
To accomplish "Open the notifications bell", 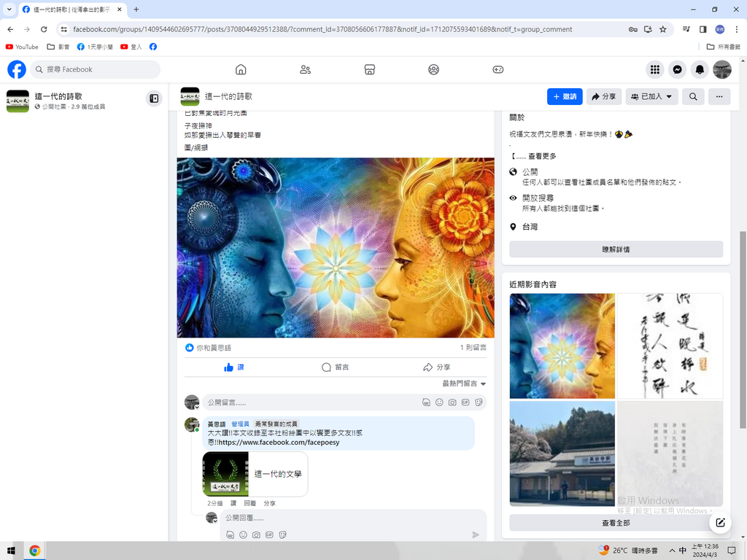I will [x=700, y=69].
